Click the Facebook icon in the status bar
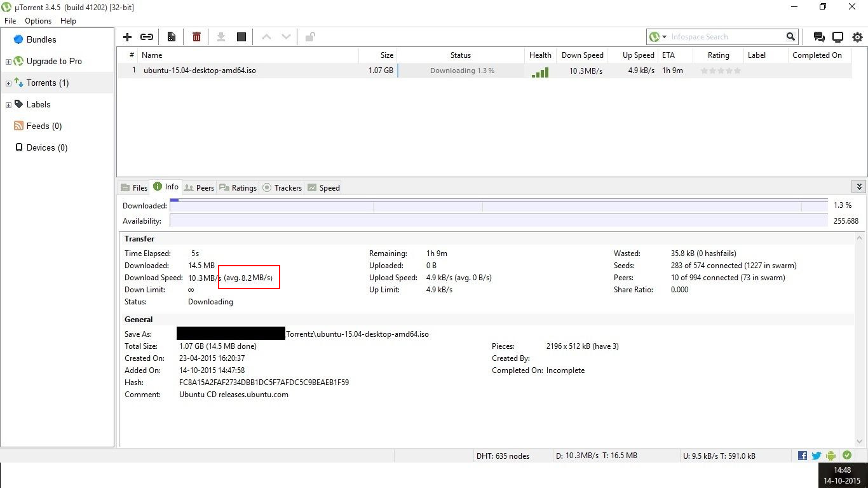The image size is (868, 488). 803,456
